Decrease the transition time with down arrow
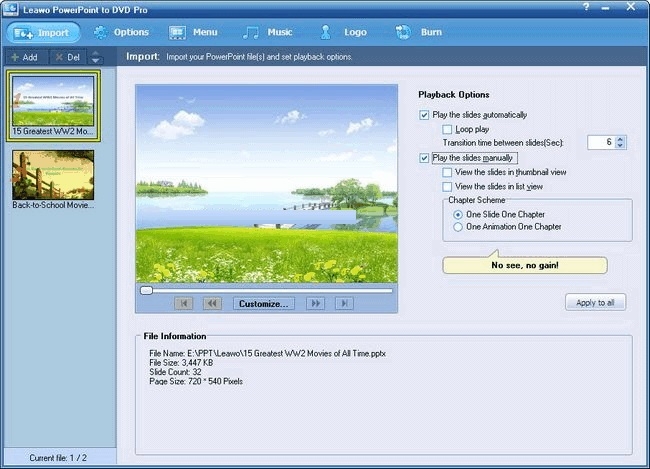Image resolution: width=650 pixels, height=469 pixels. click(622, 147)
